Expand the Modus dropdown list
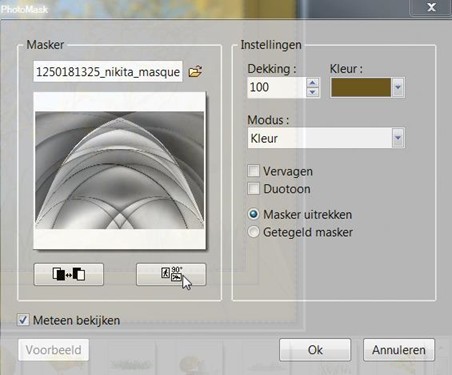The image size is (452, 375). 398,138
